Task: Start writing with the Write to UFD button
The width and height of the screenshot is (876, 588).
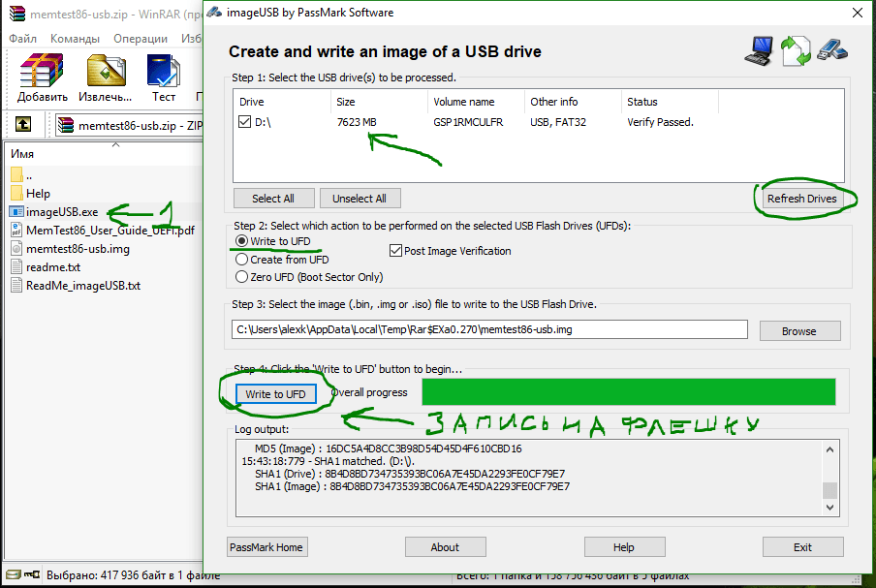Action: pos(275,394)
